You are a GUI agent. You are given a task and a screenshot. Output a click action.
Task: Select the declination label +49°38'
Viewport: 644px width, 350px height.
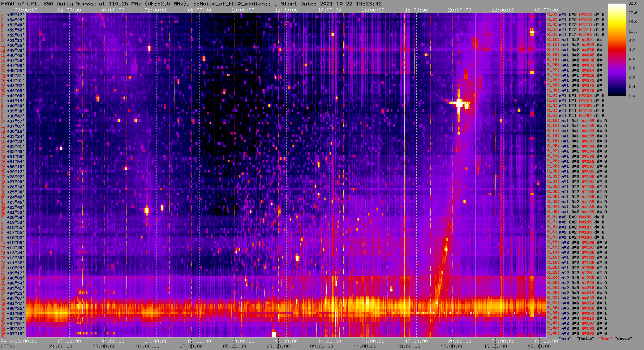[x=15, y=50]
